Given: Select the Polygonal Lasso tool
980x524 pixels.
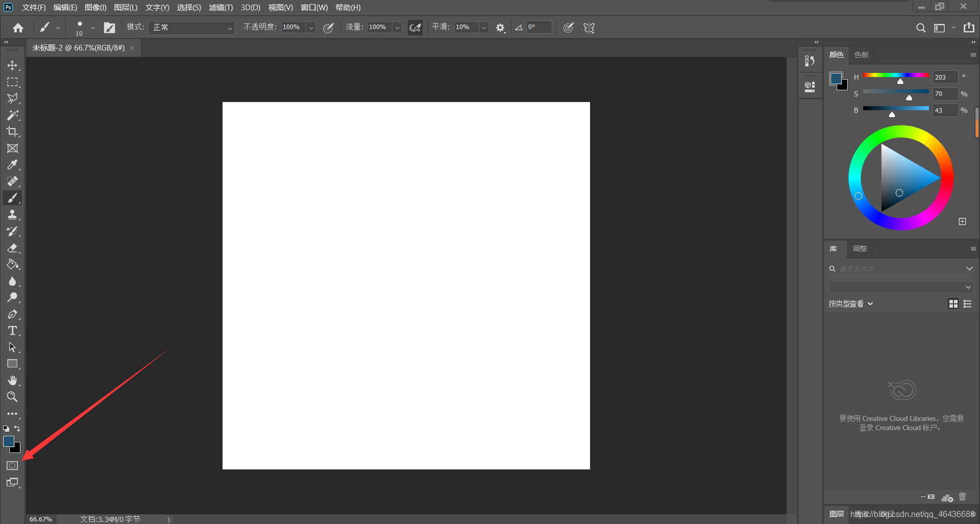Looking at the screenshot, I should [12, 98].
